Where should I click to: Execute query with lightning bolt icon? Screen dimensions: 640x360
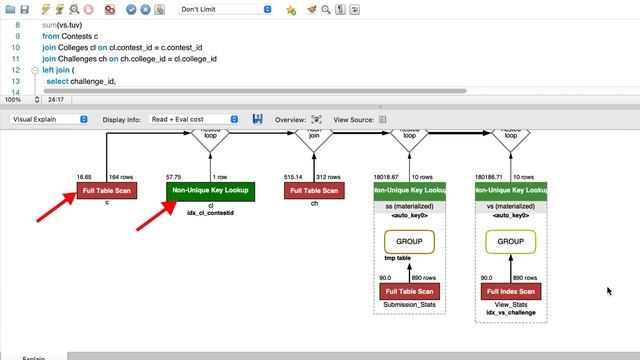pos(45,9)
